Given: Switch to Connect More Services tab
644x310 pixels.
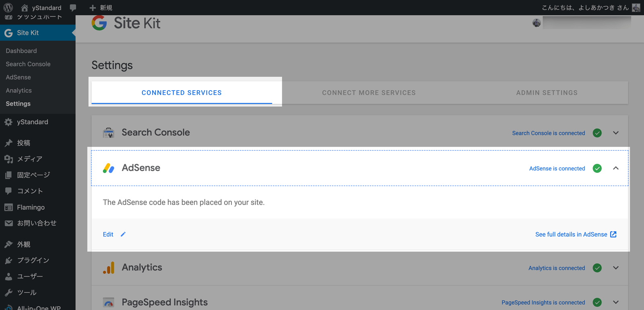Looking at the screenshot, I should click(369, 93).
